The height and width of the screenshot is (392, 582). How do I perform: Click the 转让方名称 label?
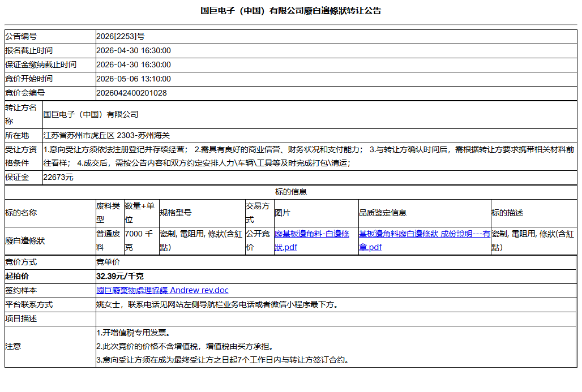[x=21, y=114]
